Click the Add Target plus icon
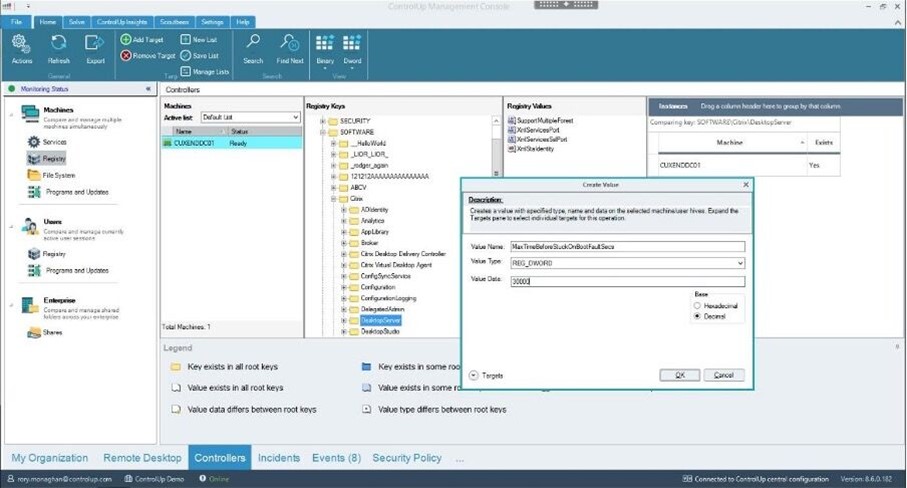This screenshot has height=488, width=907. [126, 39]
